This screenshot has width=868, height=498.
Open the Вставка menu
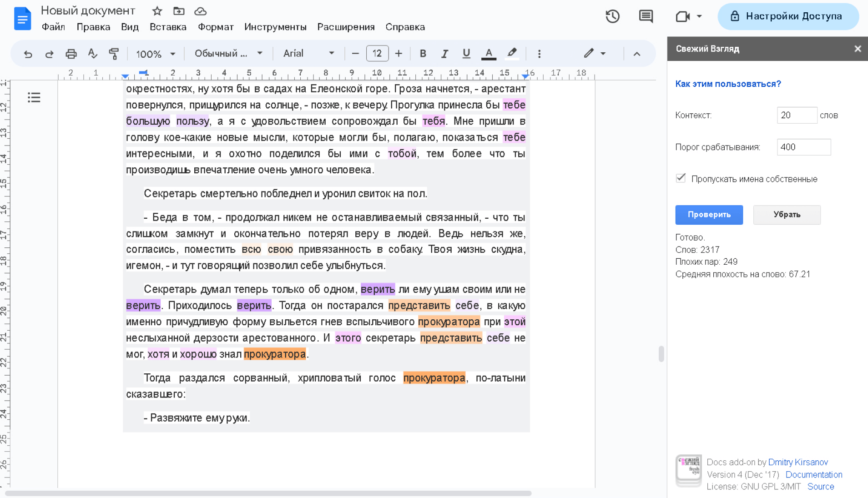[168, 27]
